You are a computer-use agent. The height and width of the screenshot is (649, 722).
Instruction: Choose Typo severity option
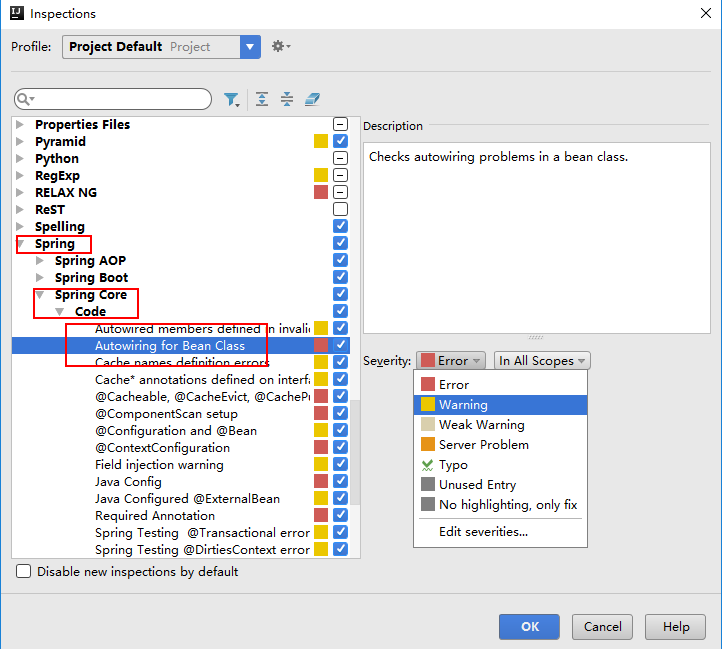(500, 465)
